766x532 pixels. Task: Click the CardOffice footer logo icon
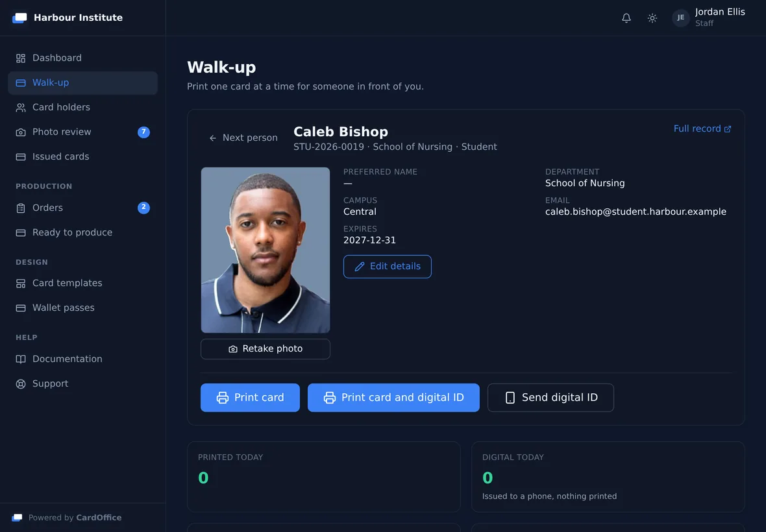[x=17, y=517]
